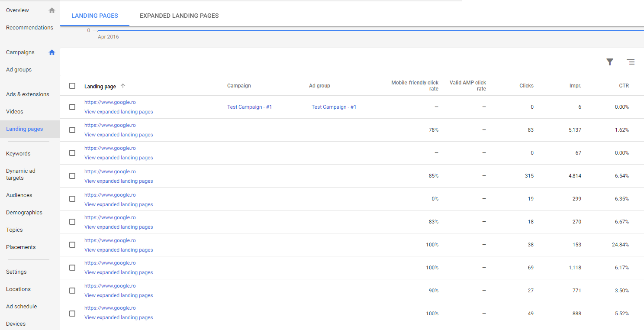Viewport: 644px width, 330px height.
Task: Click the 24.84% CTR cell
Action: click(x=620, y=245)
